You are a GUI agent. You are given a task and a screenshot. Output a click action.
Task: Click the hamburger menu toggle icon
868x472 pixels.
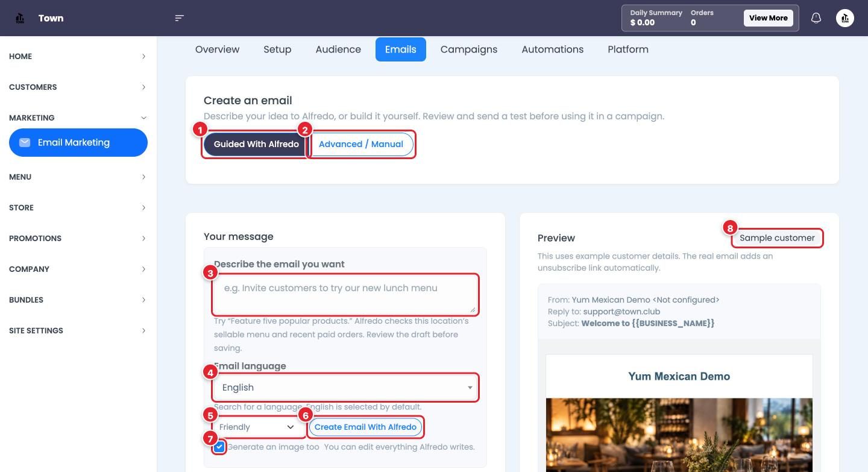coord(179,18)
